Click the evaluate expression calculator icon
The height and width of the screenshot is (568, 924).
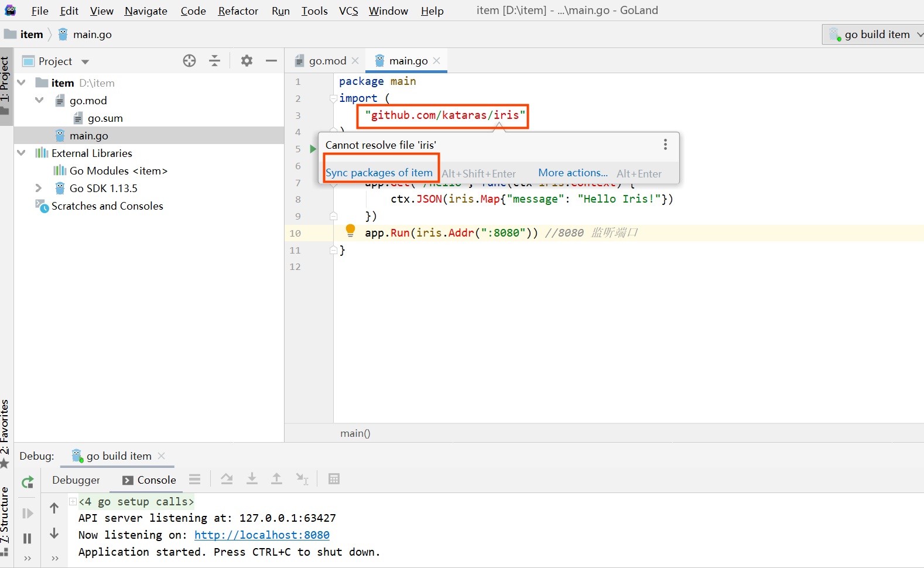(334, 479)
